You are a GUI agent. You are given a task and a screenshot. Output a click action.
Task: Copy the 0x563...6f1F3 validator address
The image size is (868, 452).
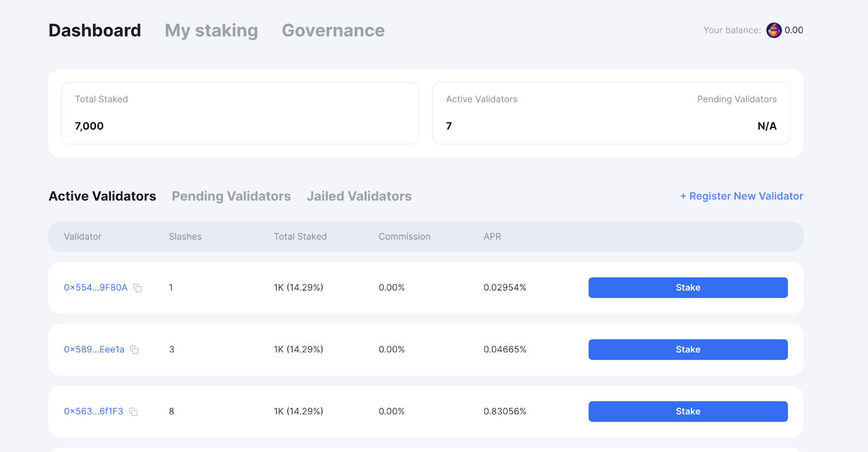(133, 412)
